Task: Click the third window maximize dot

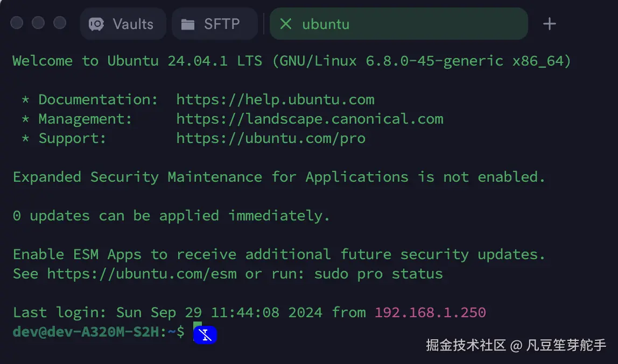Action: click(x=60, y=23)
